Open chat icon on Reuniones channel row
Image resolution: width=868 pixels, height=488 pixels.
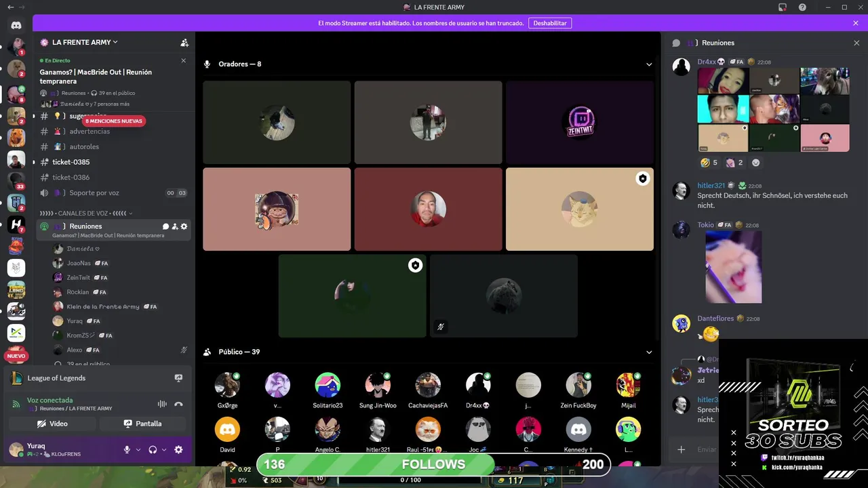click(x=165, y=226)
